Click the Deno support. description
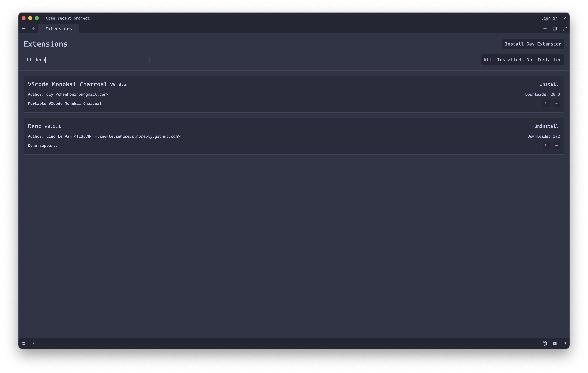Image resolution: width=588 pixels, height=373 pixels. coord(43,146)
